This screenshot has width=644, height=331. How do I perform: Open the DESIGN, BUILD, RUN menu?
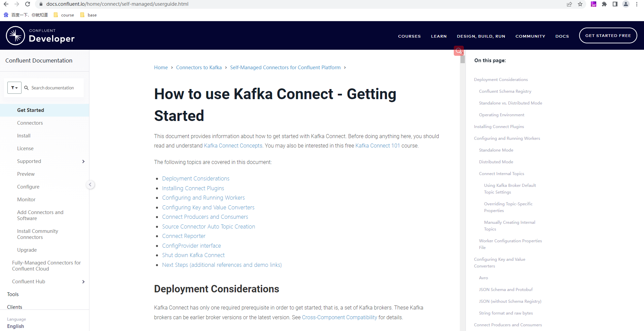point(481,36)
